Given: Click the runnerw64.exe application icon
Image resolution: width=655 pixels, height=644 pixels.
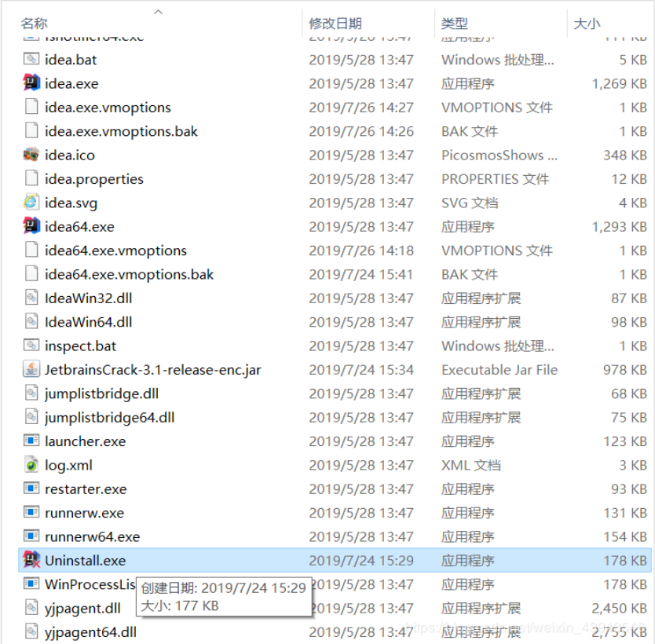Looking at the screenshot, I should (x=31, y=536).
